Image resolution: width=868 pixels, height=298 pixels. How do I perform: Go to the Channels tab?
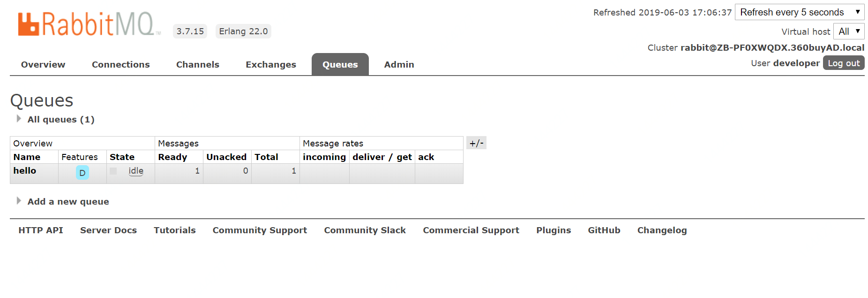click(x=198, y=65)
